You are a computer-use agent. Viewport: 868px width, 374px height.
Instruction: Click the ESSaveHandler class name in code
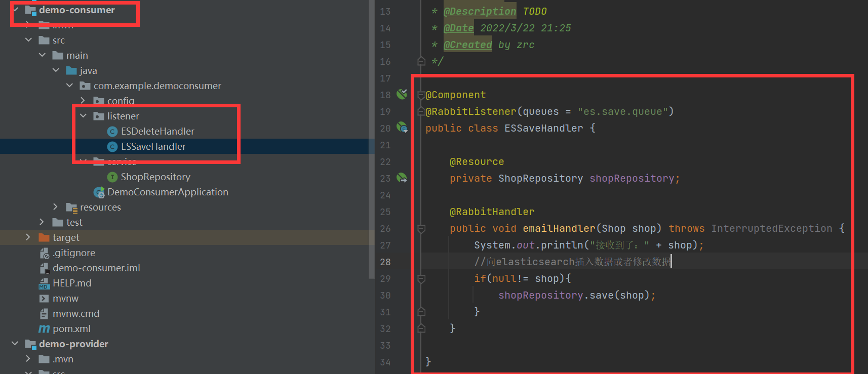tap(543, 128)
